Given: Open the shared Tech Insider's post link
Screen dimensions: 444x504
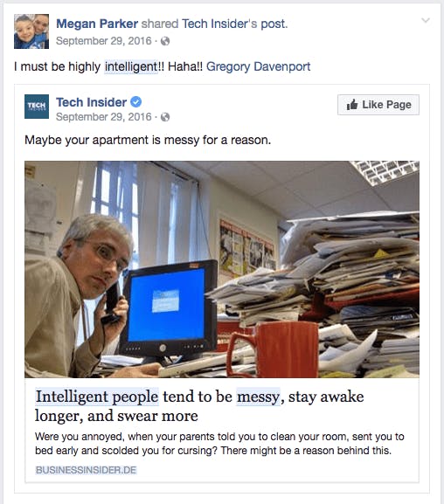Looking at the screenshot, I should point(234,24).
